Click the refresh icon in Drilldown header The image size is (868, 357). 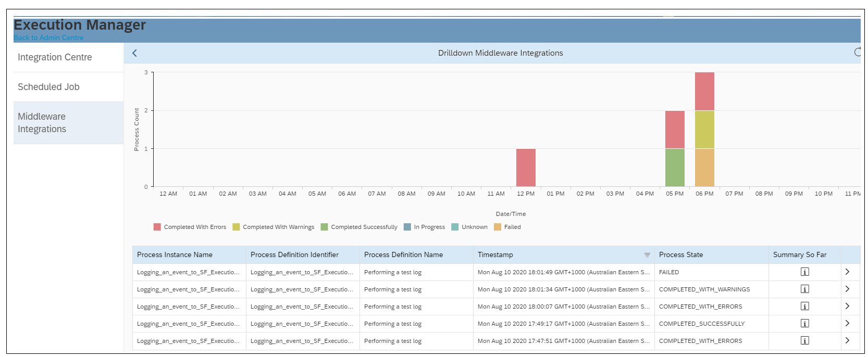tap(857, 52)
